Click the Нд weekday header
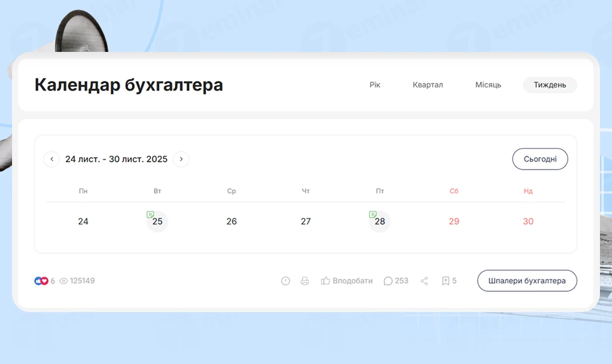 528,191
